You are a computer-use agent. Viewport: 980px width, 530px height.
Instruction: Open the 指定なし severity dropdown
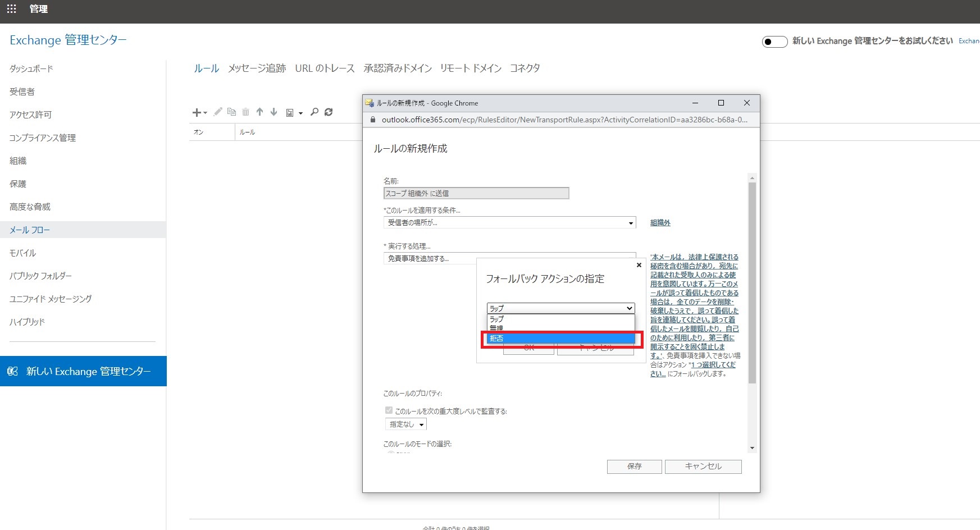tap(406, 424)
